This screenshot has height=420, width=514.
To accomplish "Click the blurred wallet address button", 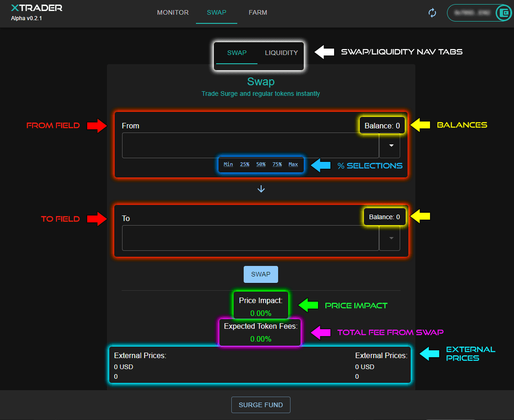I will click(x=472, y=13).
